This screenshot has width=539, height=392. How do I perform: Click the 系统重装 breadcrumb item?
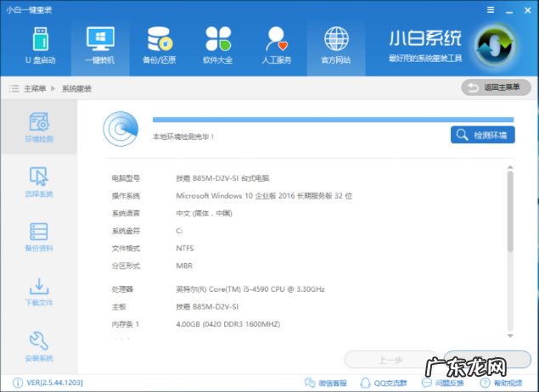(76, 88)
